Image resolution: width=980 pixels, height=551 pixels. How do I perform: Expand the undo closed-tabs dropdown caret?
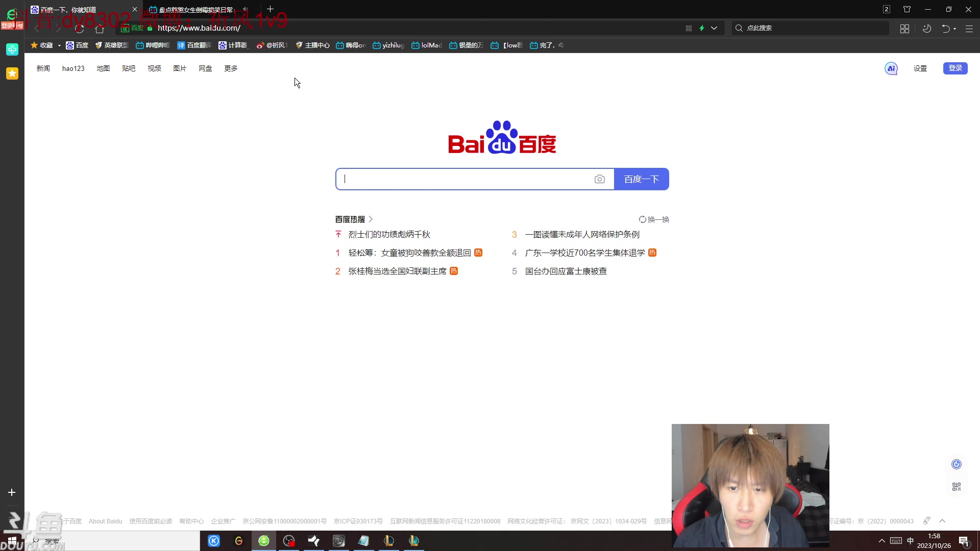click(955, 29)
